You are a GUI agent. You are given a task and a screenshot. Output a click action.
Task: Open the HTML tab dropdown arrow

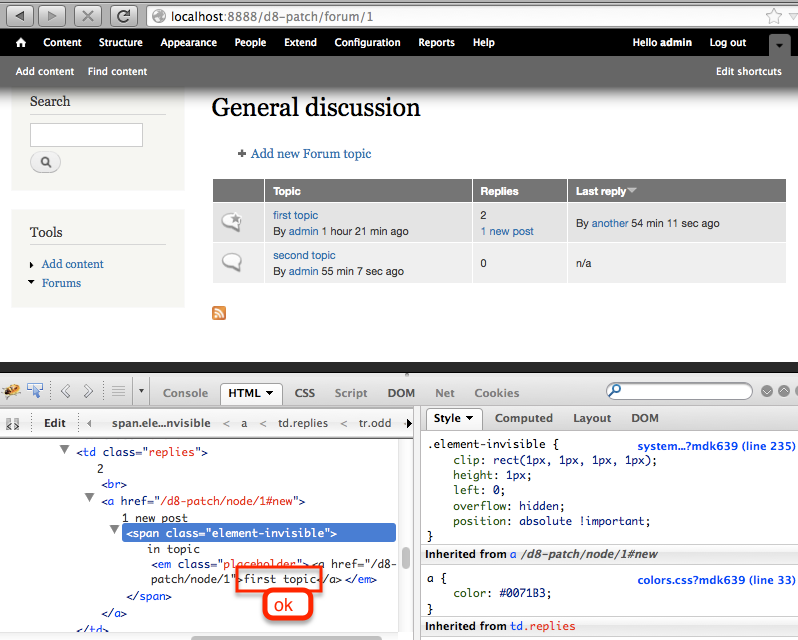click(270, 393)
